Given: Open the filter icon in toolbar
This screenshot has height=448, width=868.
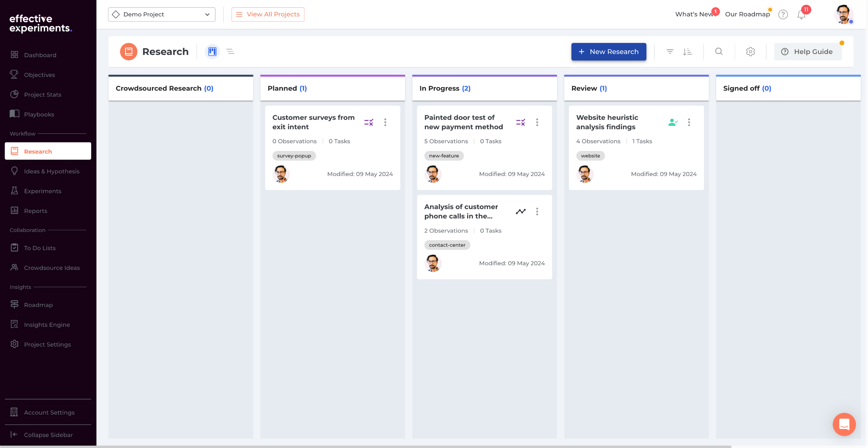Looking at the screenshot, I should click(670, 52).
